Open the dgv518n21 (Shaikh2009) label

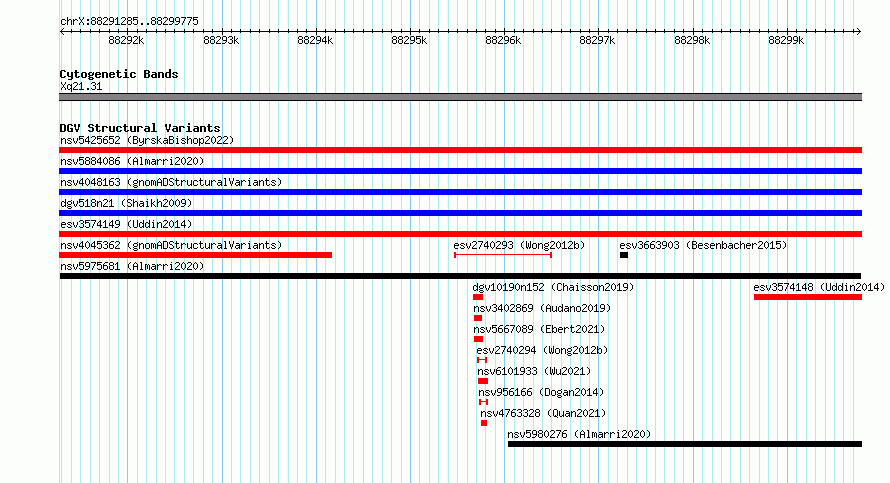coord(126,203)
